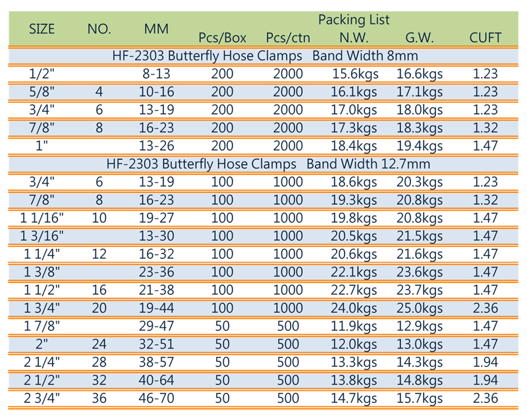Click the N.W. column header

[354, 38]
